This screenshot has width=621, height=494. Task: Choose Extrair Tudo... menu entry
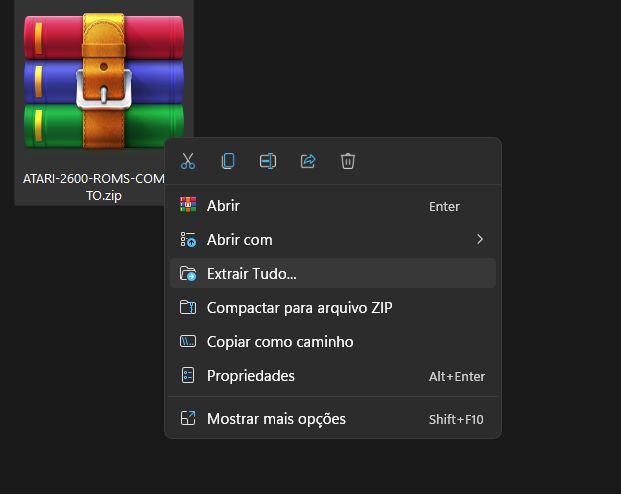[333, 274]
